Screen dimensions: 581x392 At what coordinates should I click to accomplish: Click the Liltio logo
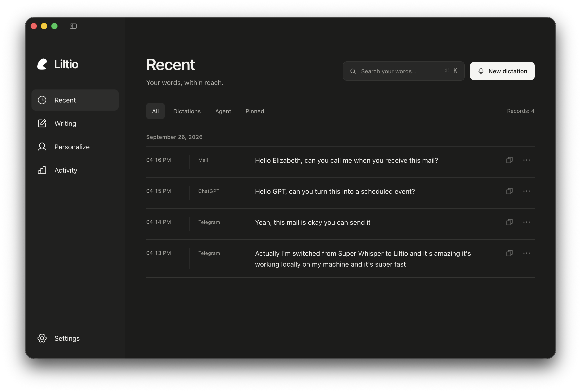click(x=58, y=64)
